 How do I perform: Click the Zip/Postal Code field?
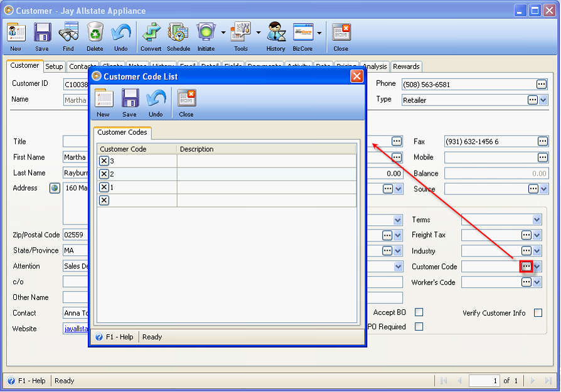point(75,235)
